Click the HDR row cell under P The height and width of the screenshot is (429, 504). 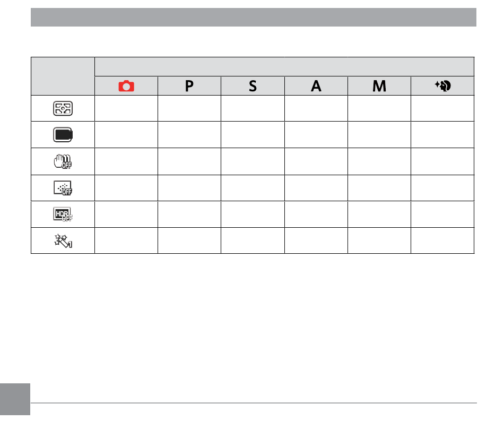189,214
